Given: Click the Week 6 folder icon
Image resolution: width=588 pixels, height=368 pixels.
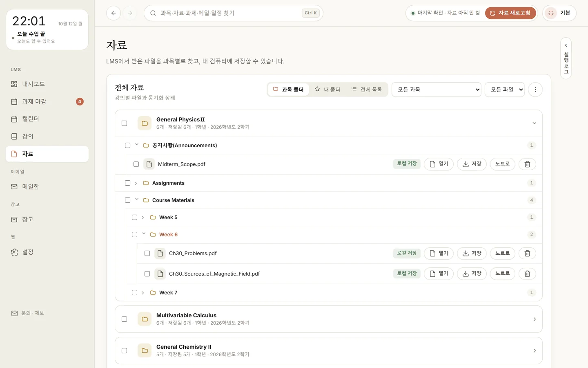Looking at the screenshot, I should [153, 235].
